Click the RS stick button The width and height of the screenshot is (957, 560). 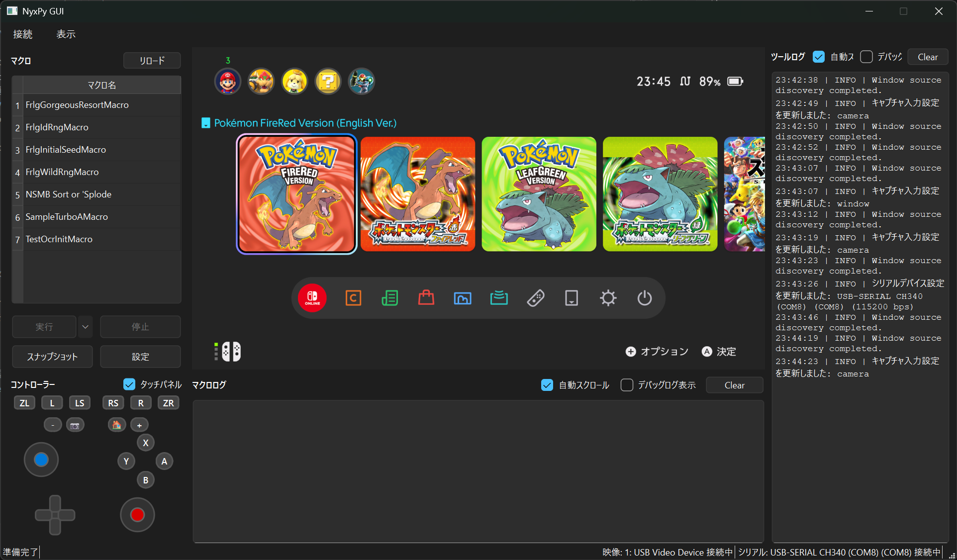113,403
